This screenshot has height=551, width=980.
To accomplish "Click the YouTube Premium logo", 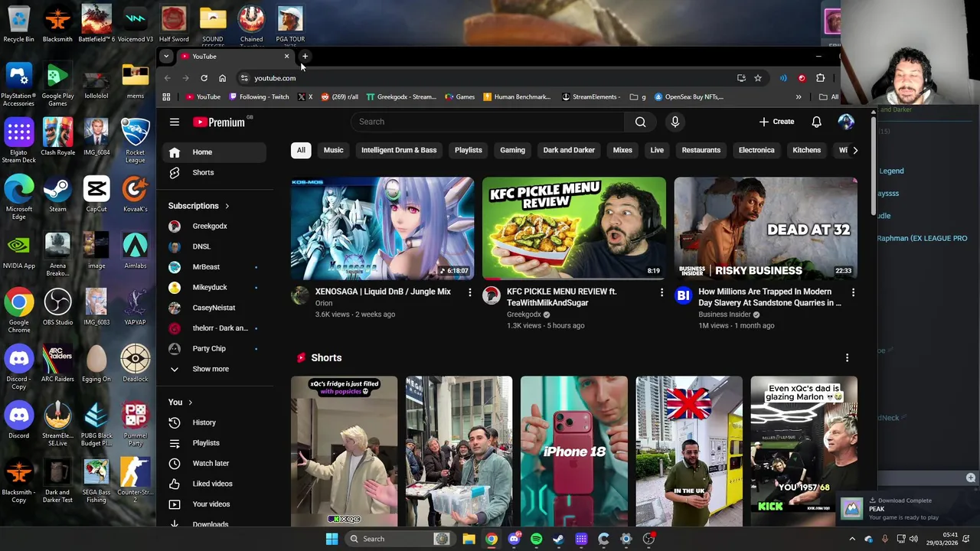I will (218, 122).
